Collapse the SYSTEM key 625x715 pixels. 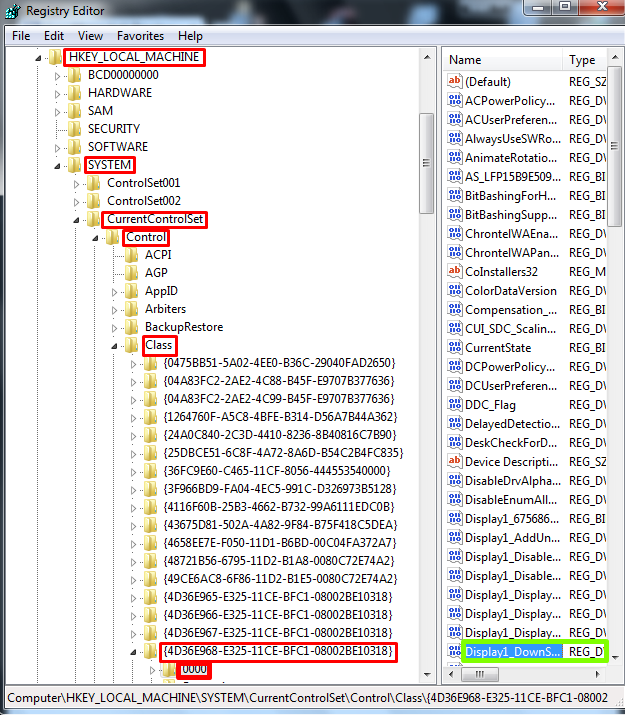(x=57, y=166)
